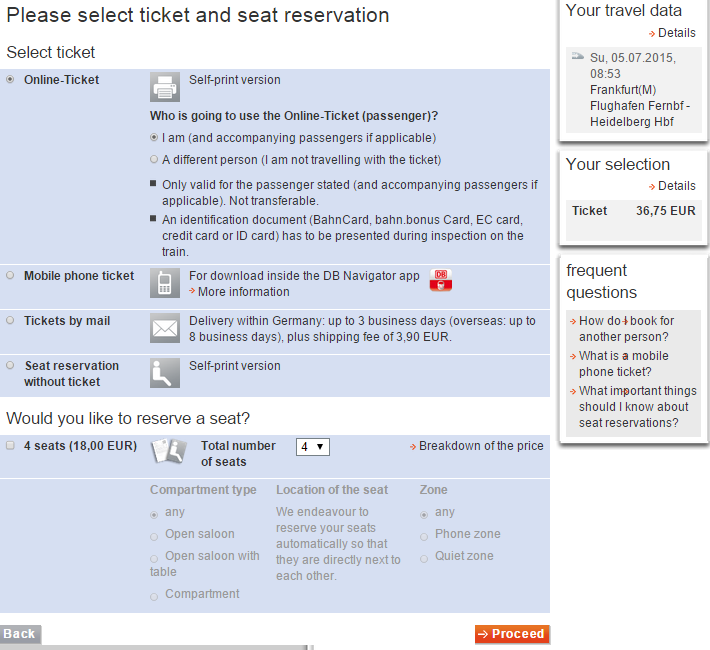The image size is (710, 650).
Task: Choose Tickets by mail radio button
Action: (10, 320)
